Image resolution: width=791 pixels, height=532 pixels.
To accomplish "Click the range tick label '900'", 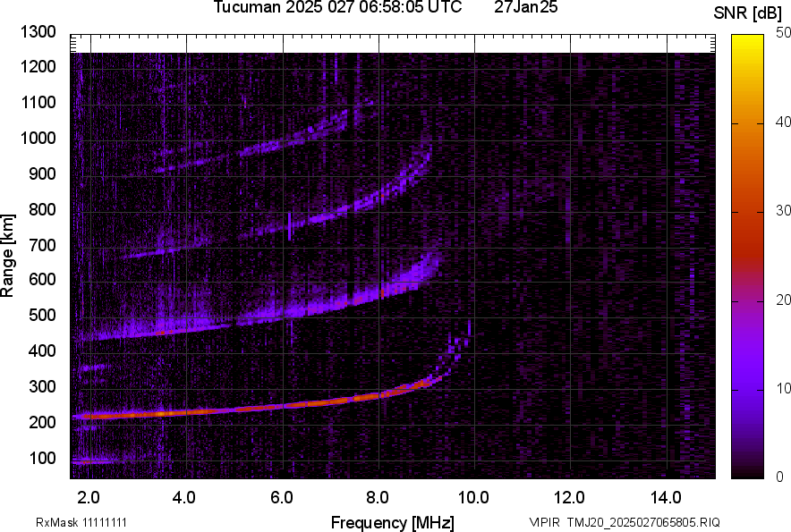I will [42, 173].
